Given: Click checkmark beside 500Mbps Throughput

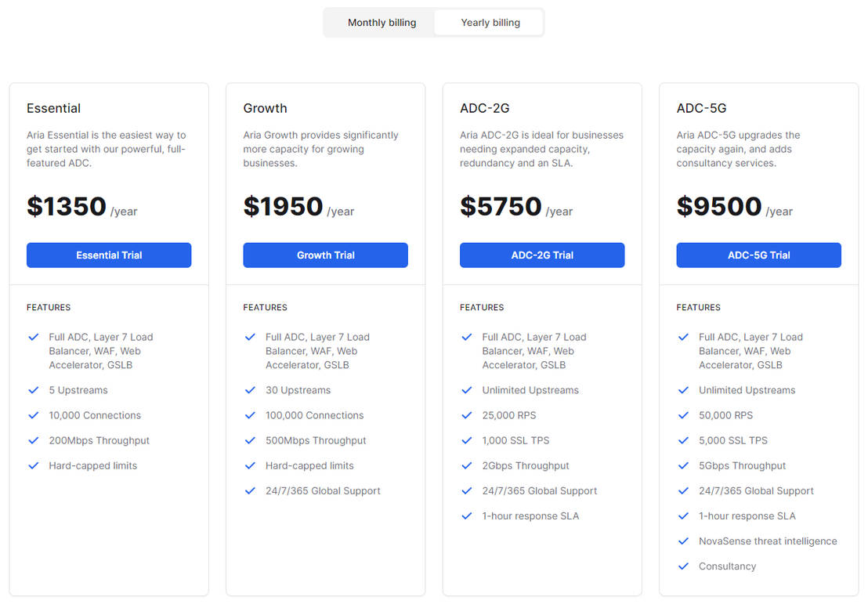Looking at the screenshot, I should click(250, 440).
